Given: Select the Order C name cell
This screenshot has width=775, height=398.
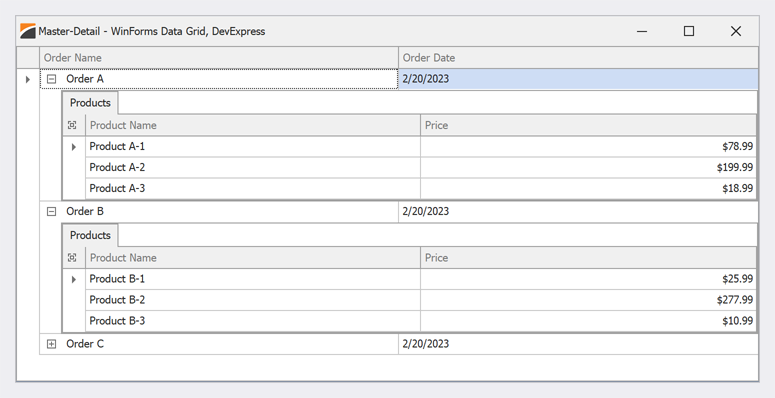Looking at the screenshot, I should click(x=219, y=344).
